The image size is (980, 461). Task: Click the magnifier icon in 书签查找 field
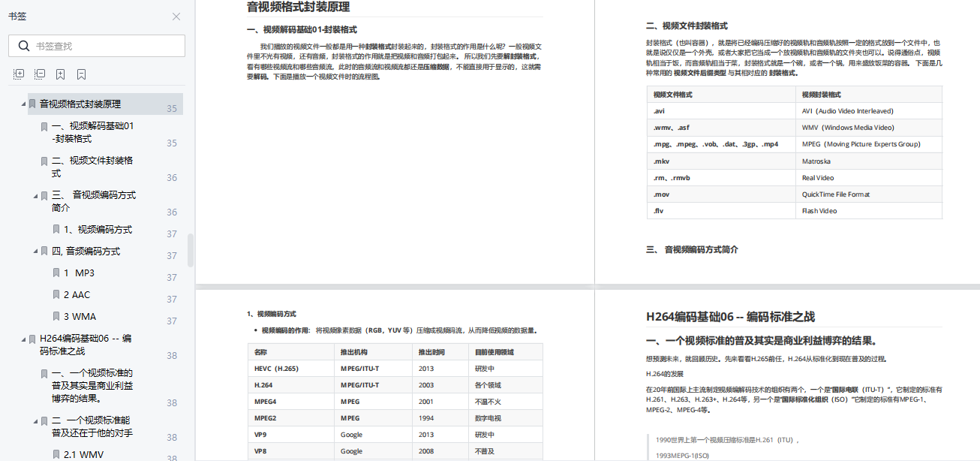[x=24, y=46]
